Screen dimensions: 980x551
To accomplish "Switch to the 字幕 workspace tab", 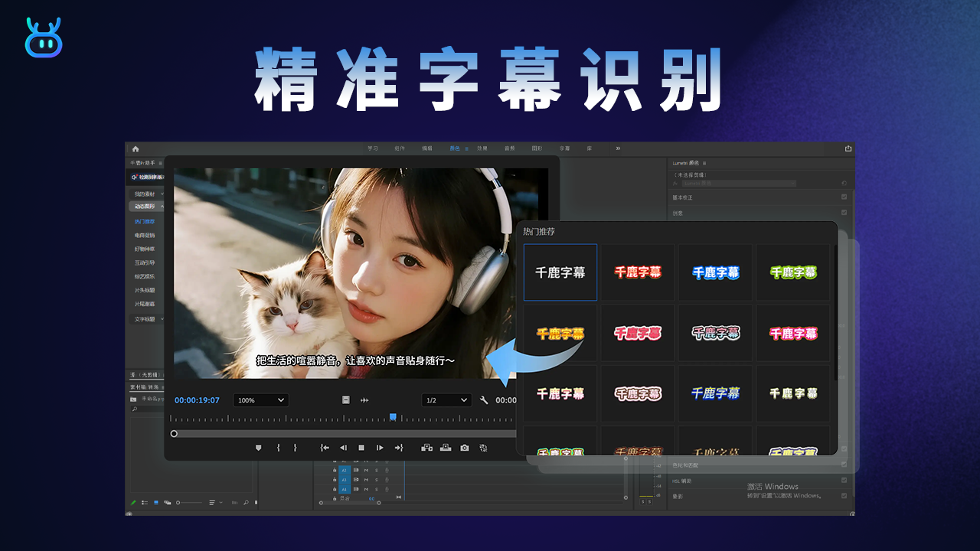I will 564,148.
